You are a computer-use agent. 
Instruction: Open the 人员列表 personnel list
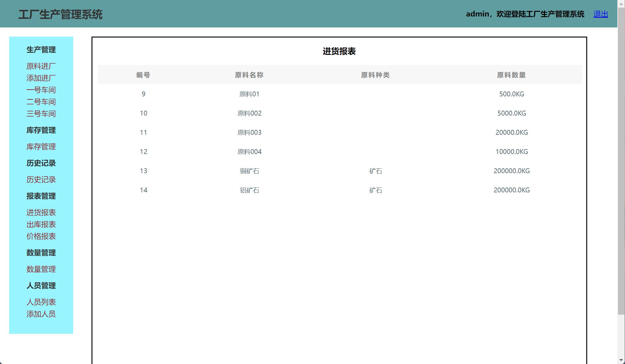pos(41,302)
